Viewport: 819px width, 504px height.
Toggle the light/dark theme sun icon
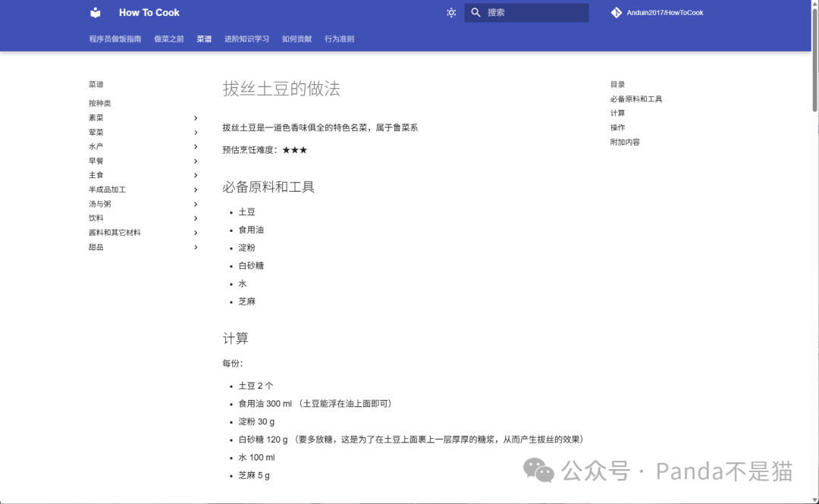pos(451,13)
